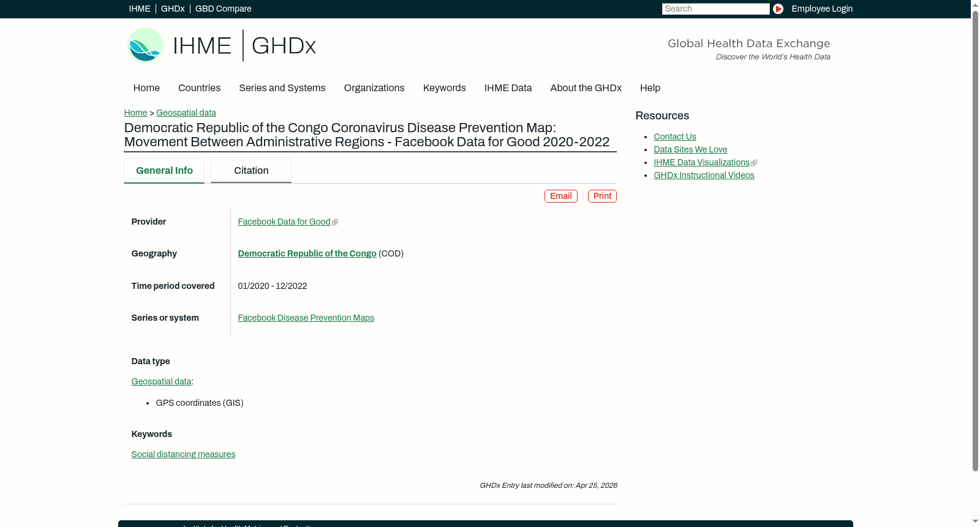Click Employee Login

pyautogui.click(x=822, y=9)
